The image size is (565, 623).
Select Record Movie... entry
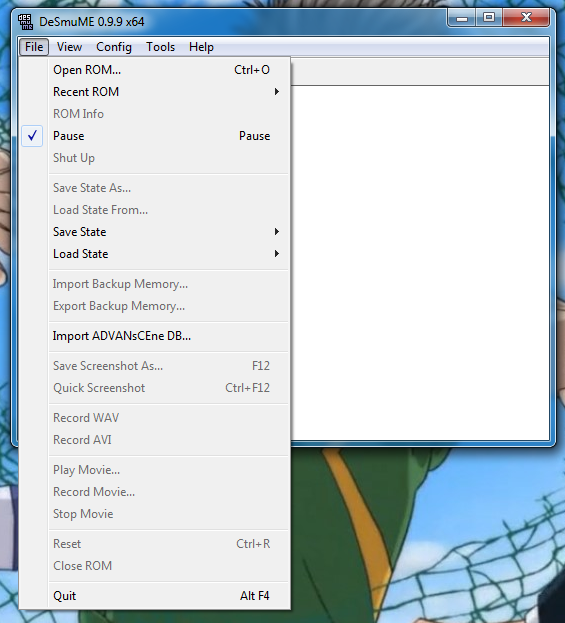click(x=155, y=492)
